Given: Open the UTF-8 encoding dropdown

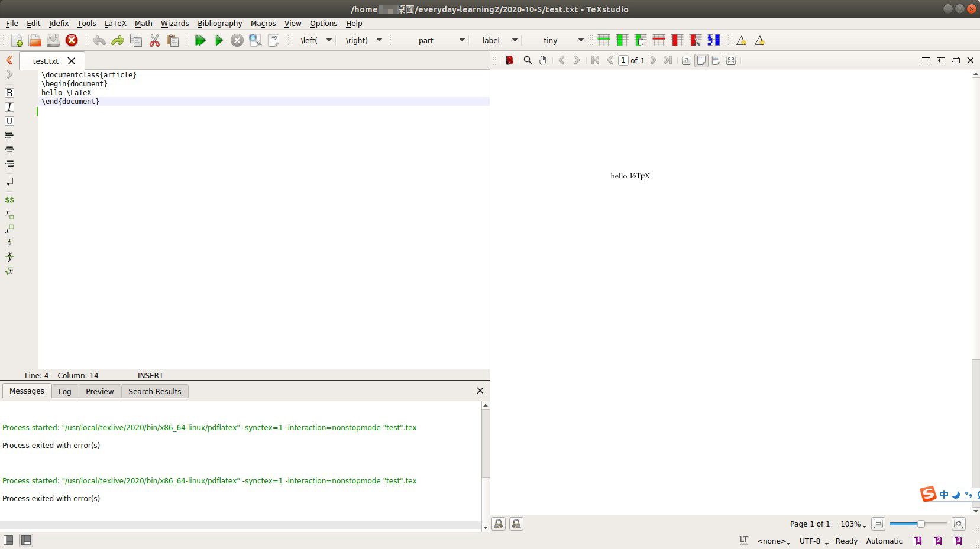Looking at the screenshot, I should 814,541.
